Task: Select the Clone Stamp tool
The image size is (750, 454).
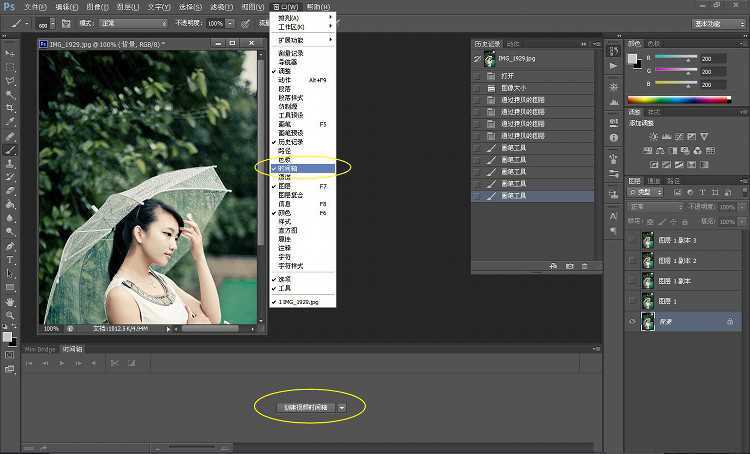Action: [10, 164]
